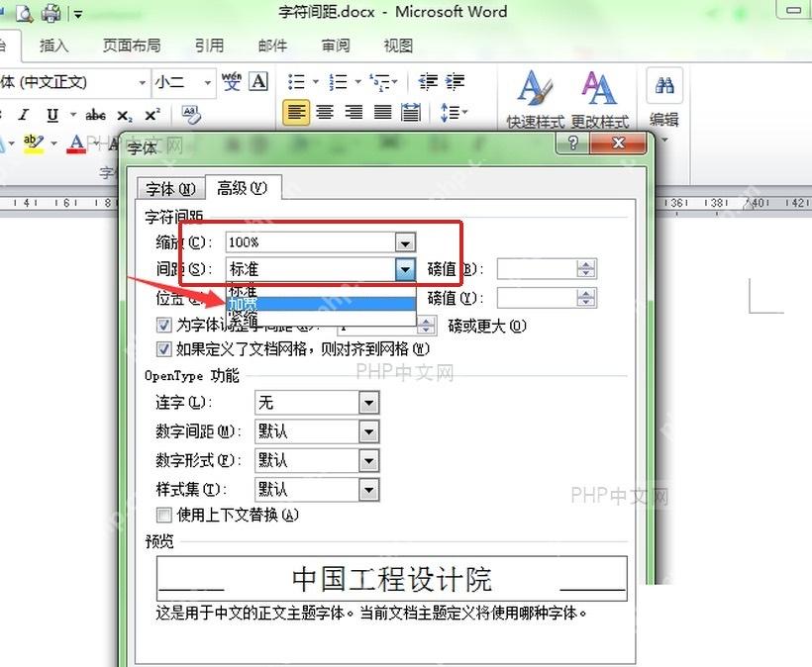Toggle 如果定义了文档网格 snap to grid checkbox
This screenshot has height=667, width=812.
coord(163,348)
